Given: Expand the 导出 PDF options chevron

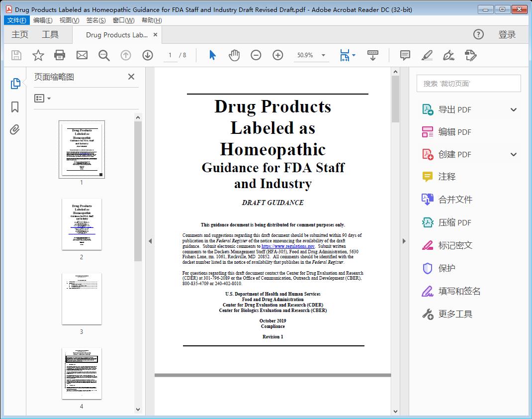Looking at the screenshot, I should click(513, 109).
